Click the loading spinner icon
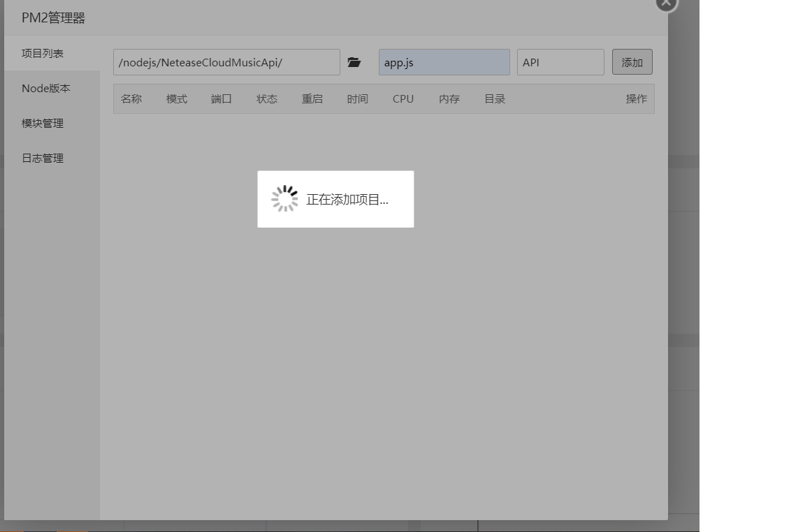 (x=286, y=198)
